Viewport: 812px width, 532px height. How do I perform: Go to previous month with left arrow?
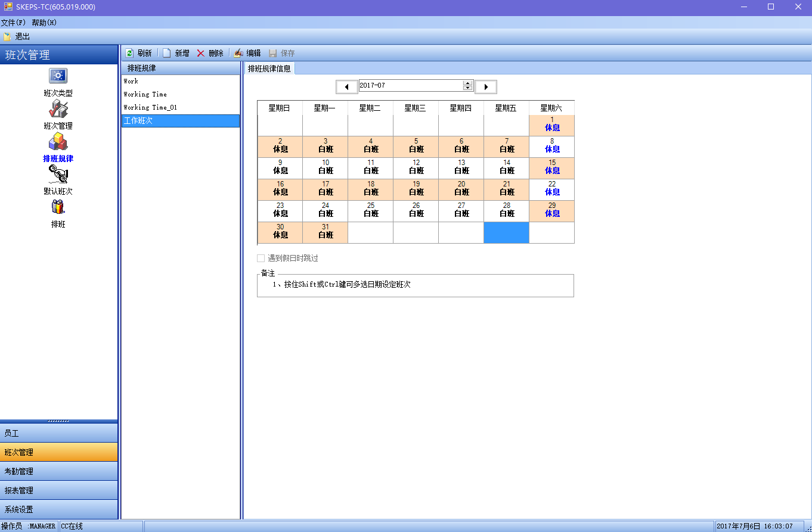point(347,87)
